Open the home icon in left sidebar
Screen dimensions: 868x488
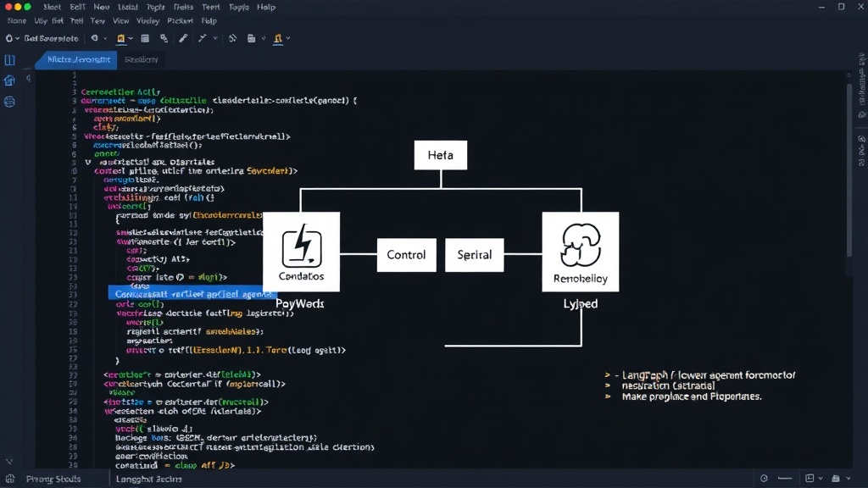[x=9, y=80]
